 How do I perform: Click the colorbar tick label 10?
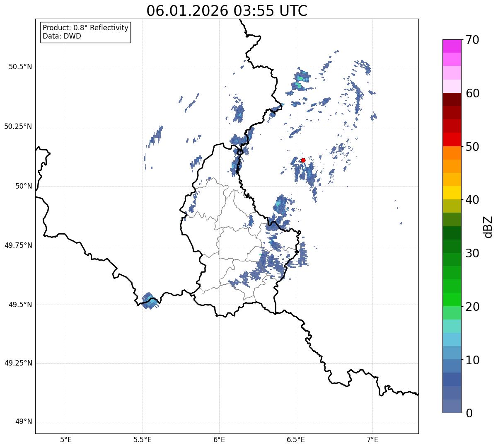coord(472,360)
